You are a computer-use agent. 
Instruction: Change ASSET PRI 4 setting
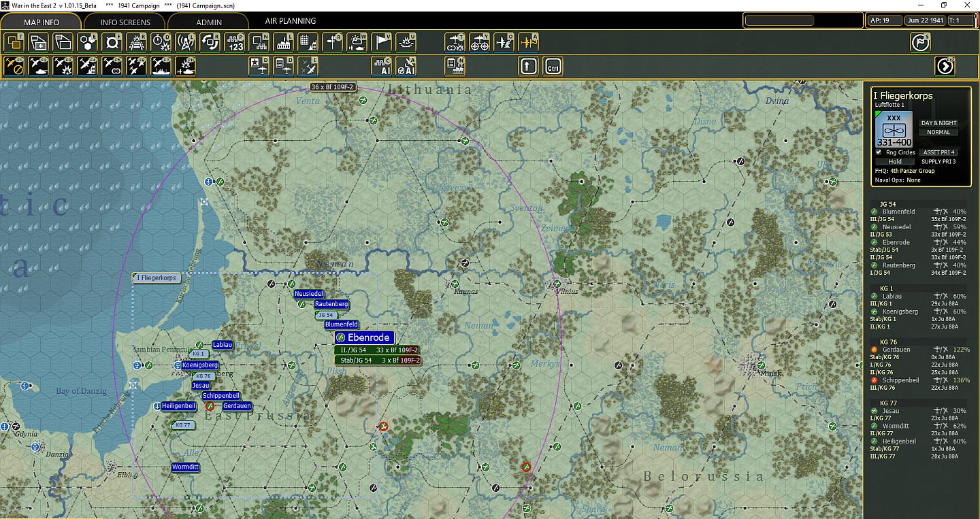click(x=938, y=152)
